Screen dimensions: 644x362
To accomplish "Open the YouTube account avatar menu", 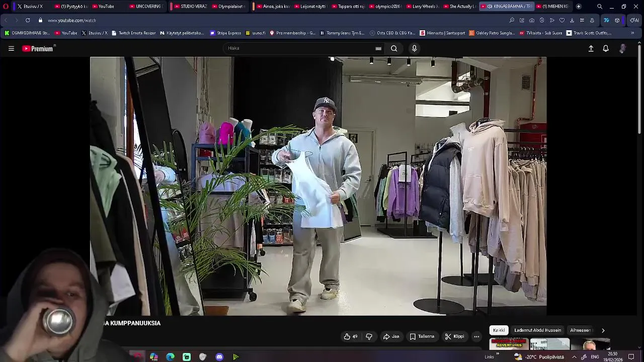I will pos(623,48).
